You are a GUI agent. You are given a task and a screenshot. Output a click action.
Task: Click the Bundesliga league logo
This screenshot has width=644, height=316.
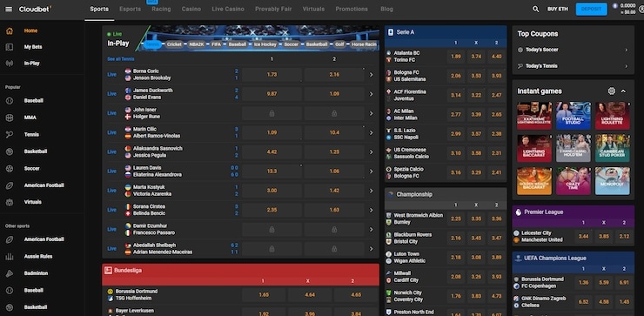pyautogui.click(x=108, y=271)
